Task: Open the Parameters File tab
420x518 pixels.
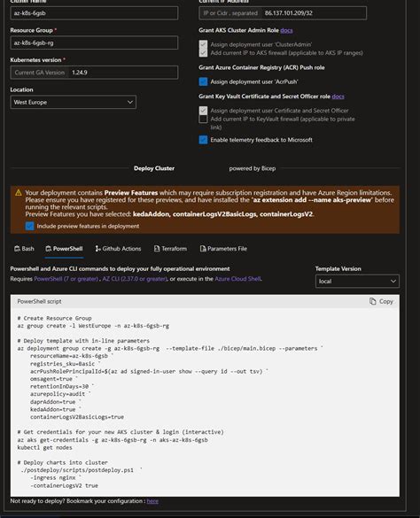Action: pyautogui.click(x=223, y=249)
